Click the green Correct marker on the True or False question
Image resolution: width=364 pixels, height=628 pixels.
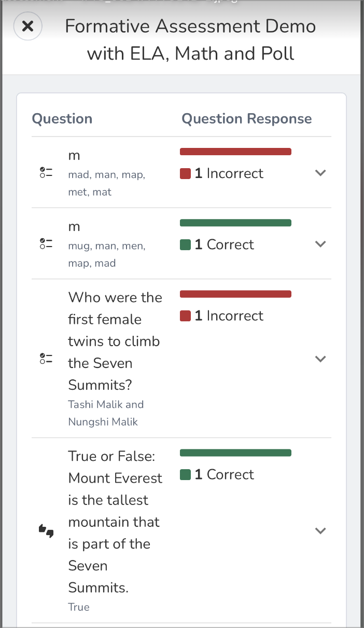tap(185, 474)
